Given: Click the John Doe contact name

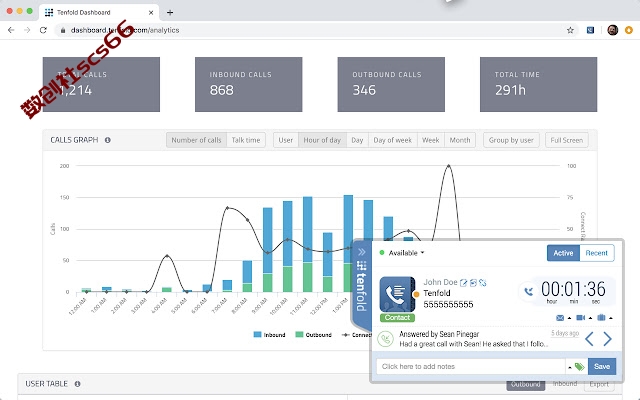Looking at the screenshot, I should coord(440,282).
